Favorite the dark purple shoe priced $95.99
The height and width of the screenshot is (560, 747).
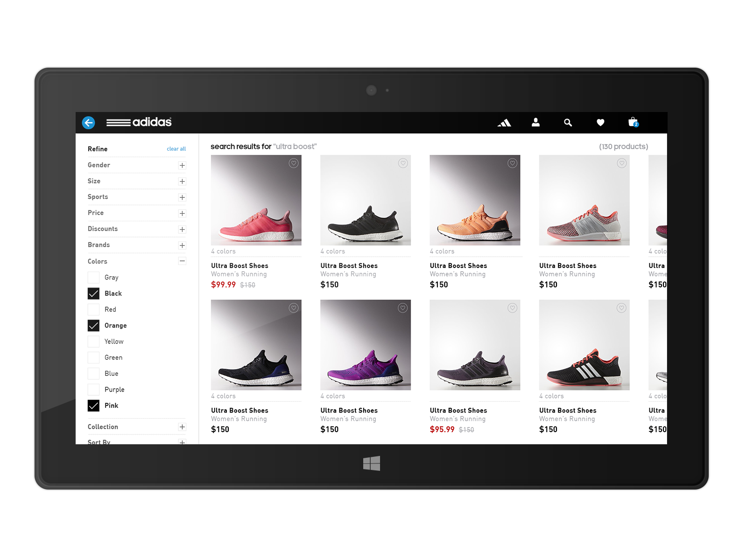click(513, 308)
